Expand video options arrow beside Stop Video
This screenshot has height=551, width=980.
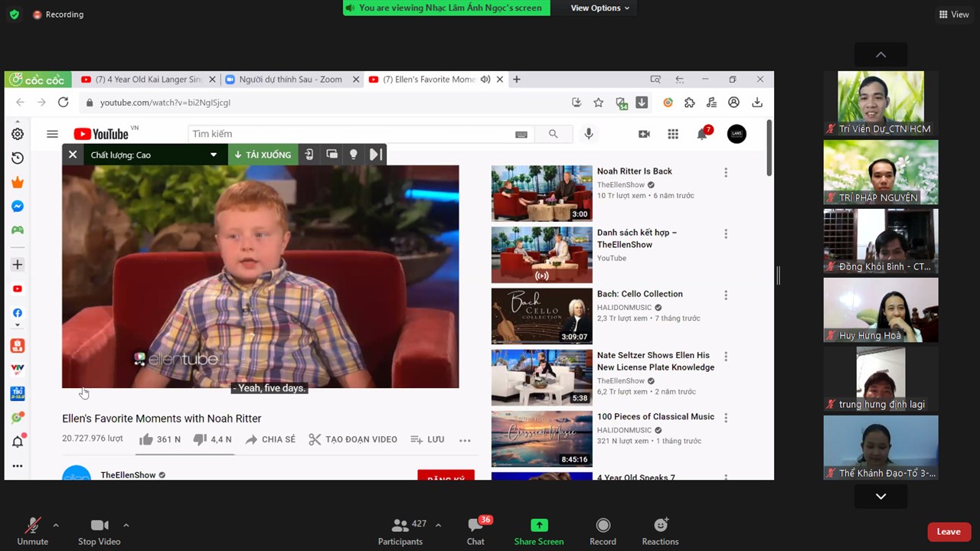[126, 525]
